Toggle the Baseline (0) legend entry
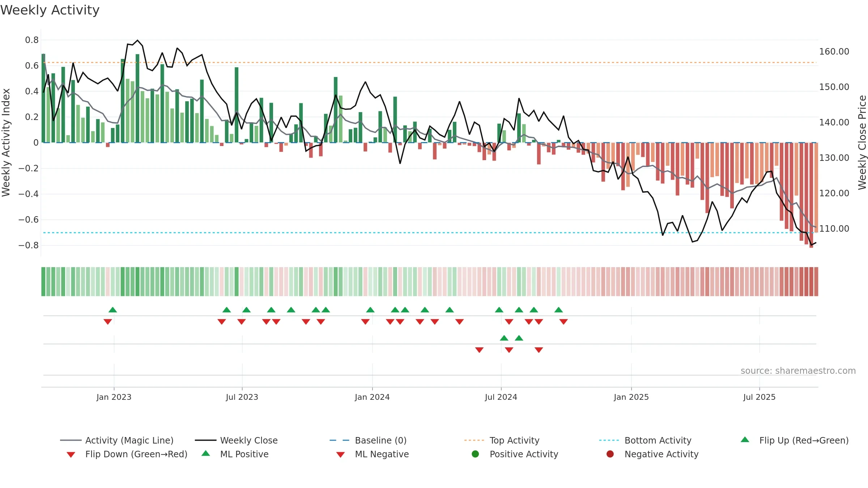Viewport: 868px width, 488px height. (x=368, y=440)
